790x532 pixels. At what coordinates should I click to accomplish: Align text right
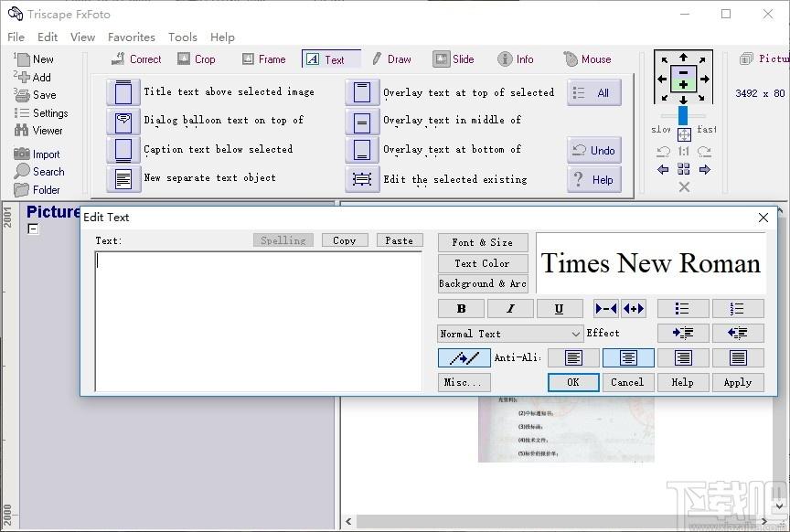[x=683, y=358]
